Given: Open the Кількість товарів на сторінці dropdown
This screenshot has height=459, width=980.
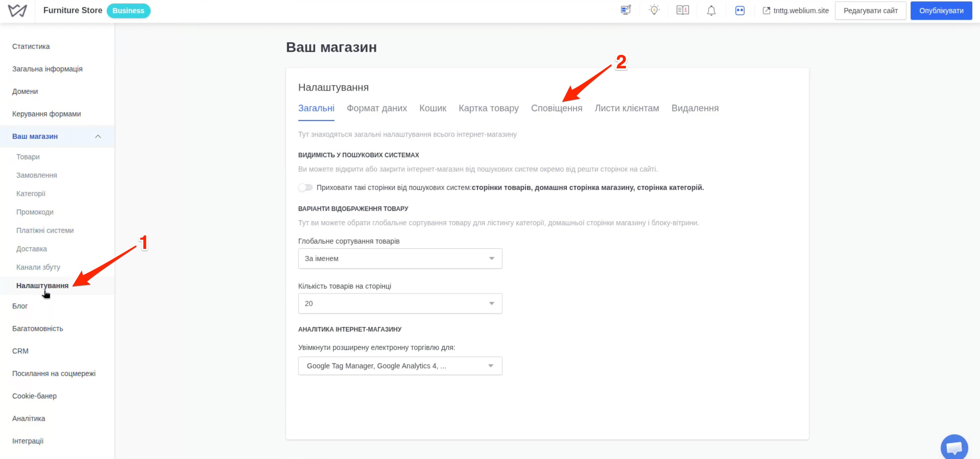Looking at the screenshot, I should click(x=400, y=303).
